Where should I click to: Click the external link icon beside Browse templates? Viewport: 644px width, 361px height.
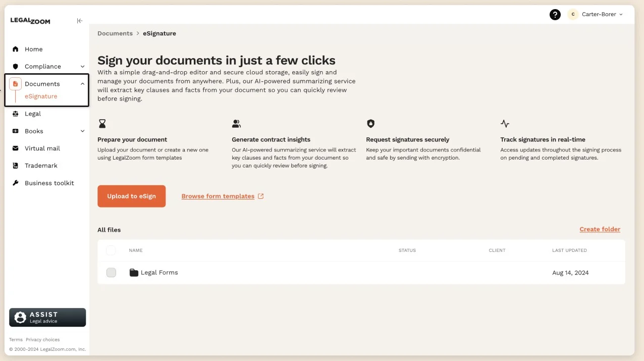261,196
